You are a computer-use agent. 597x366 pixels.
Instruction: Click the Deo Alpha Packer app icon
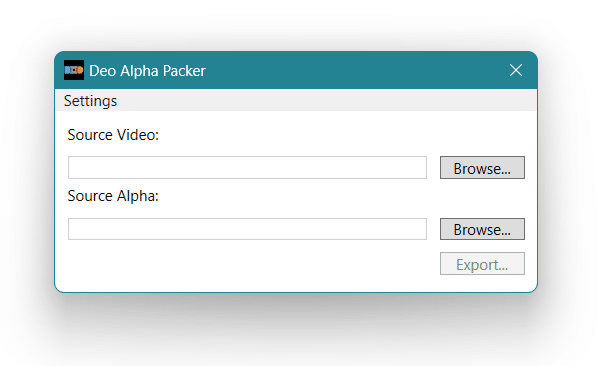coord(74,70)
